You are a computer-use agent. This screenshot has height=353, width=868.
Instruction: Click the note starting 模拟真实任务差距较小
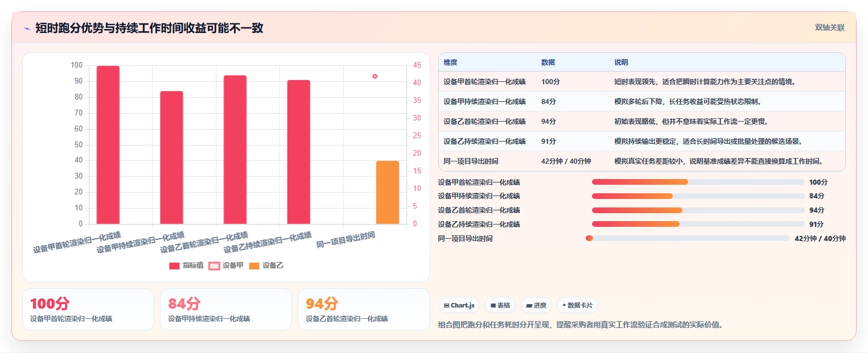tap(719, 161)
